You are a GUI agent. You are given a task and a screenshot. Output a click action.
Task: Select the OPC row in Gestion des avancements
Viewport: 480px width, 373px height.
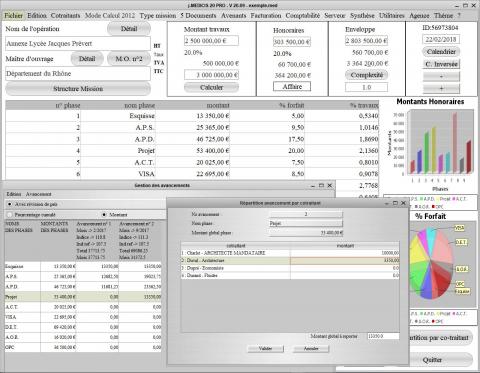pos(83,347)
